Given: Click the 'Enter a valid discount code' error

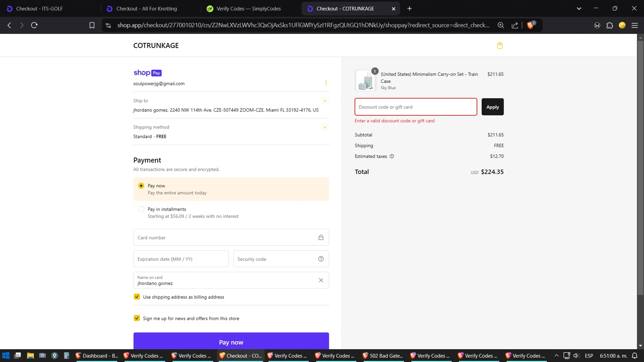Looking at the screenshot, I should point(395,121).
